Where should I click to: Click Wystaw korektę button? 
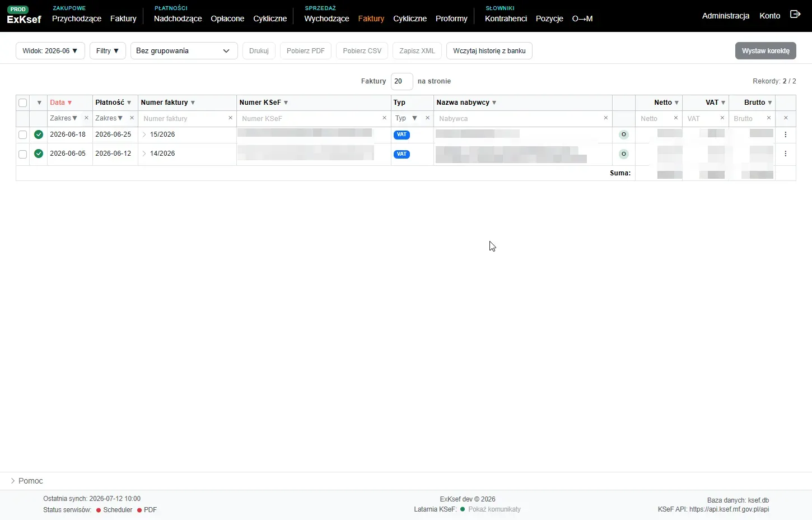[766, 50]
